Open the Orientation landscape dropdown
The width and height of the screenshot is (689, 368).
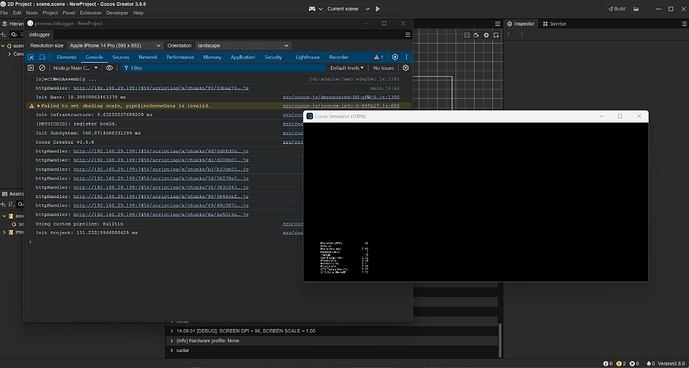(x=243, y=46)
